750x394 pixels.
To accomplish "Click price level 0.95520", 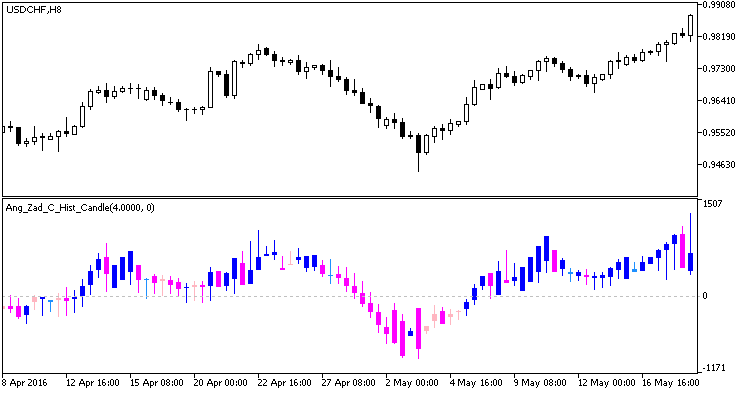I will tap(718, 132).
